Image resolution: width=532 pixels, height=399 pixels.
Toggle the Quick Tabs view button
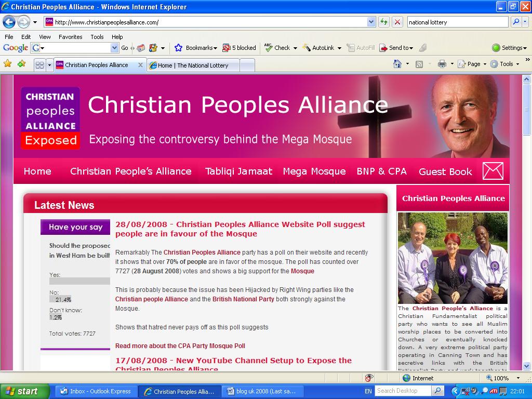39,65
